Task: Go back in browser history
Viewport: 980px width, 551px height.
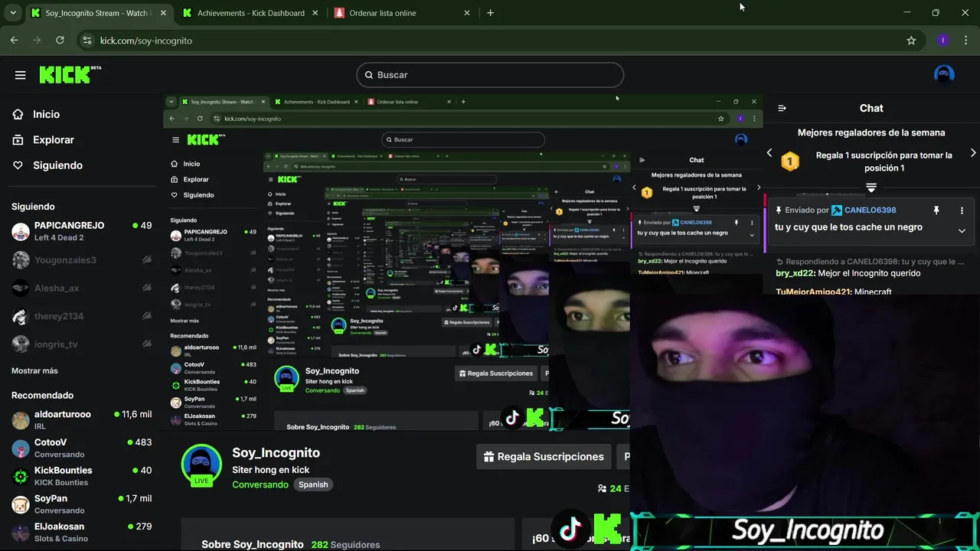Action: pyautogui.click(x=15, y=41)
